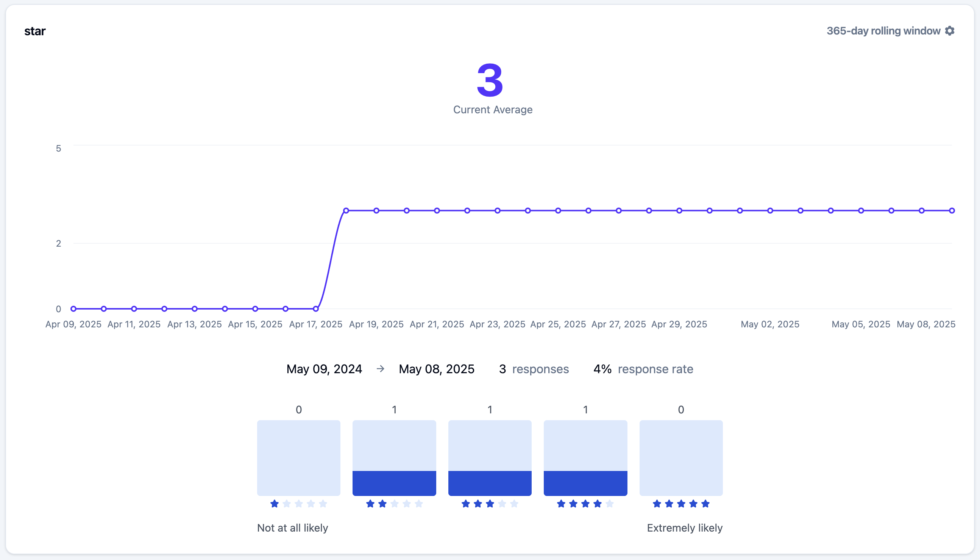Click the 365-day rolling window label
Screen dimensions: 980x560
[883, 31]
